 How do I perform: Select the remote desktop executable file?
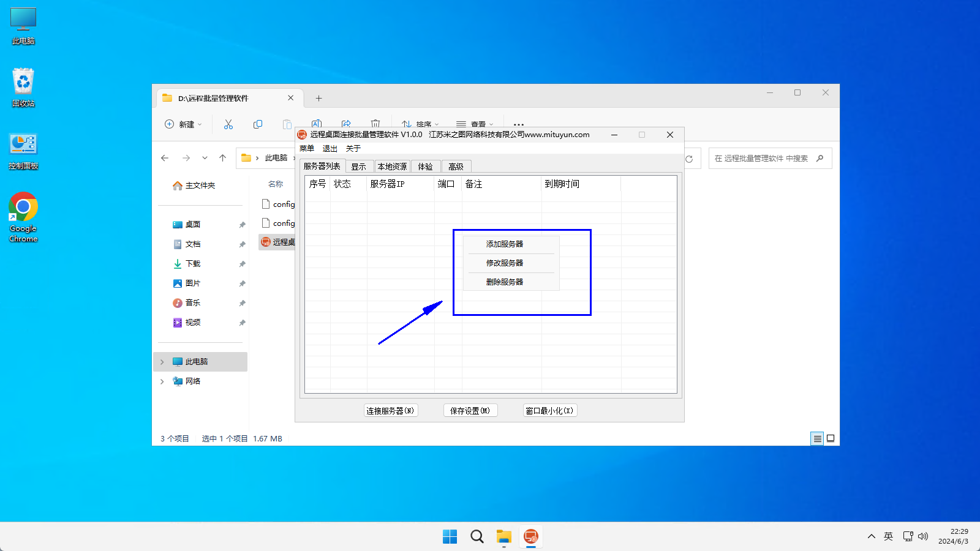[277, 242]
